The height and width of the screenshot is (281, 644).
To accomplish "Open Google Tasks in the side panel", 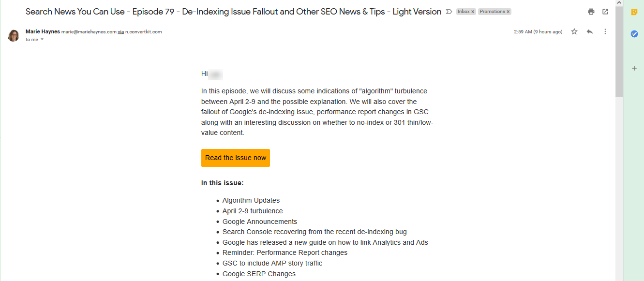I will point(634,34).
